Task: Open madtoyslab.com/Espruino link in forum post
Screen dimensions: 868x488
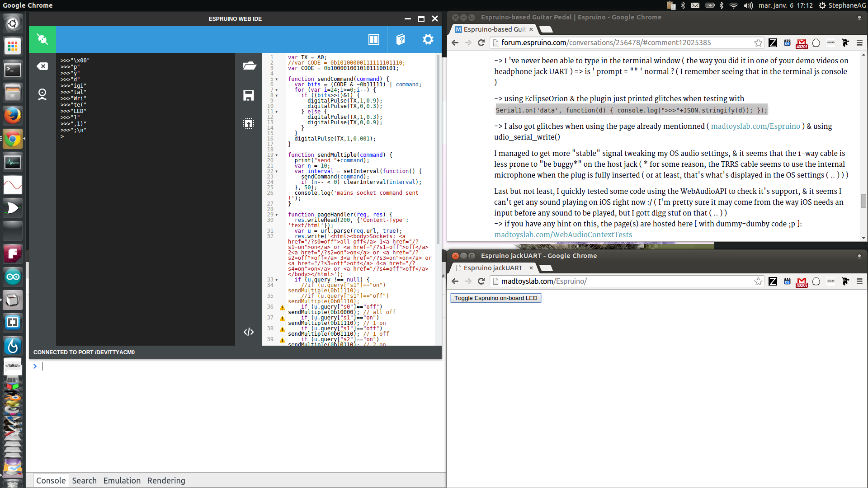Action: (755, 126)
